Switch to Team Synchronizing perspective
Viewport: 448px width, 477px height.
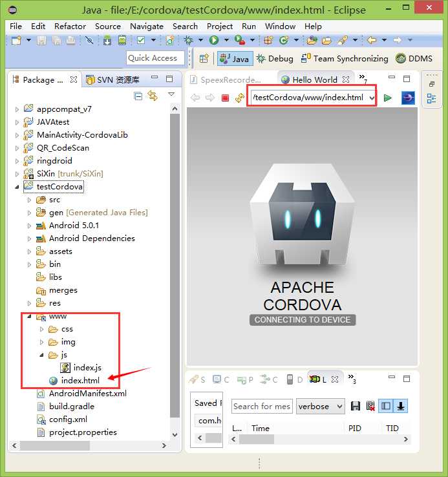click(x=345, y=58)
